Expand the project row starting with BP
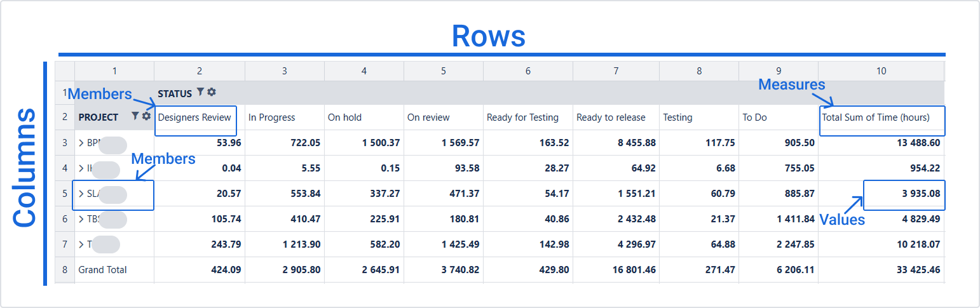The height and width of the screenshot is (308, 980). coord(81,143)
